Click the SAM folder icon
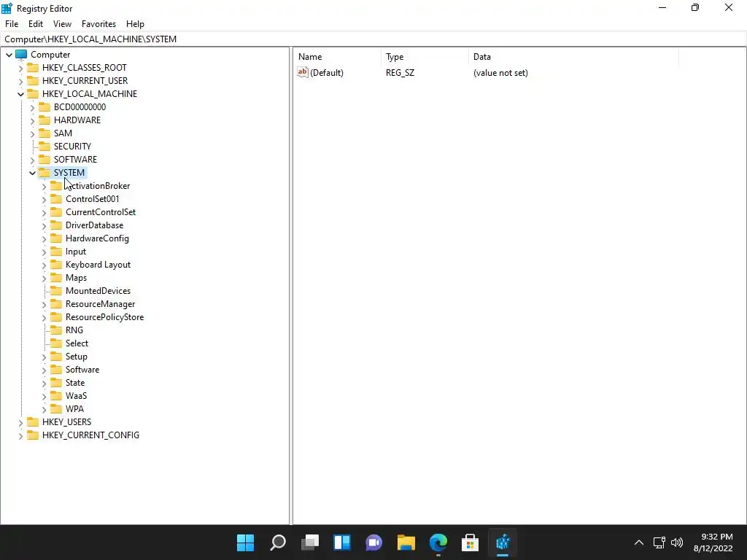 44,133
